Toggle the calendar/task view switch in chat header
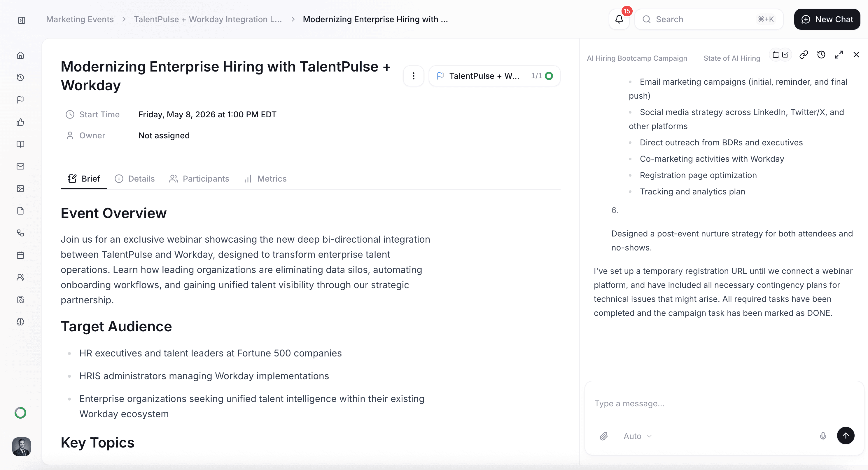The height and width of the screenshot is (470, 868). tap(780, 55)
